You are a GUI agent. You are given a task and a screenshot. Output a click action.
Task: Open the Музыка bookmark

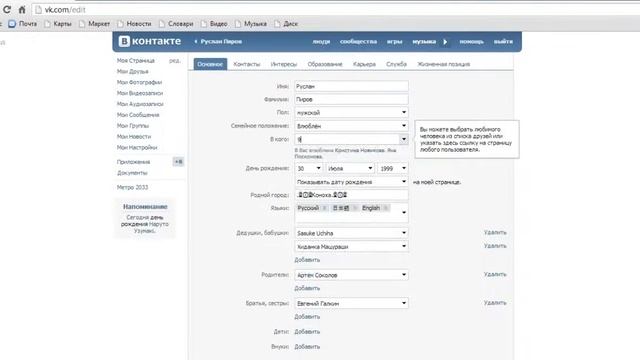(x=251, y=24)
